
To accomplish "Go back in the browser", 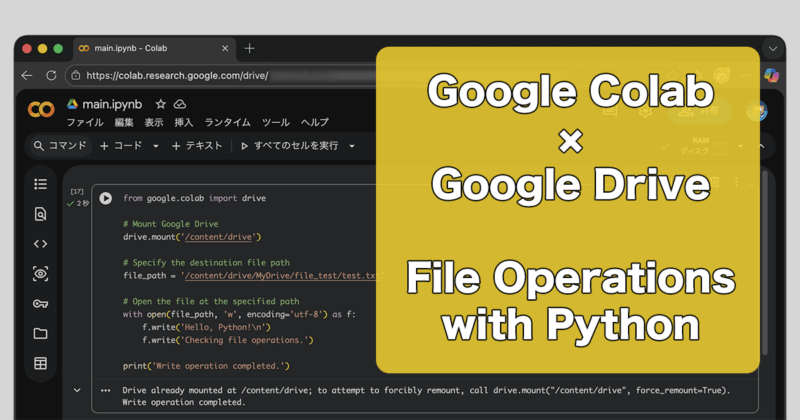I will coord(27,76).
